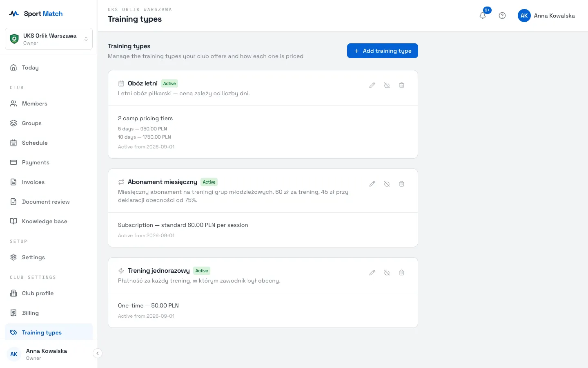Edit the Obóz letni training type
The height and width of the screenshot is (368, 588).
pyautogui.click(x=372, y=85)
